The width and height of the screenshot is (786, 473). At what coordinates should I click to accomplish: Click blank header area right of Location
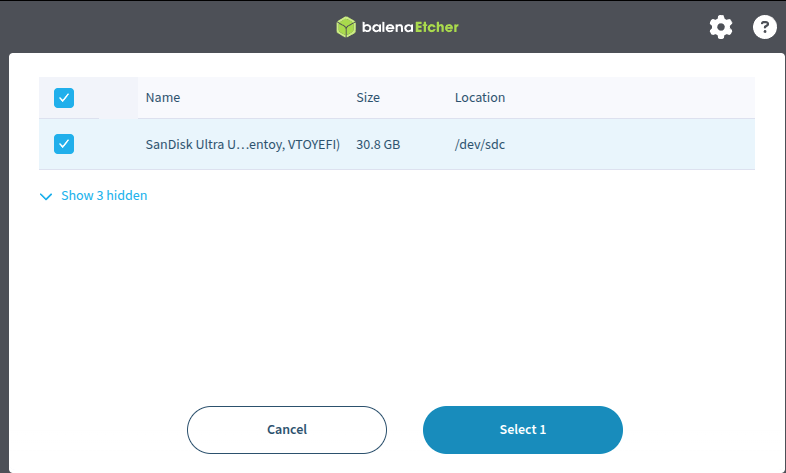(x=640, y=98)
